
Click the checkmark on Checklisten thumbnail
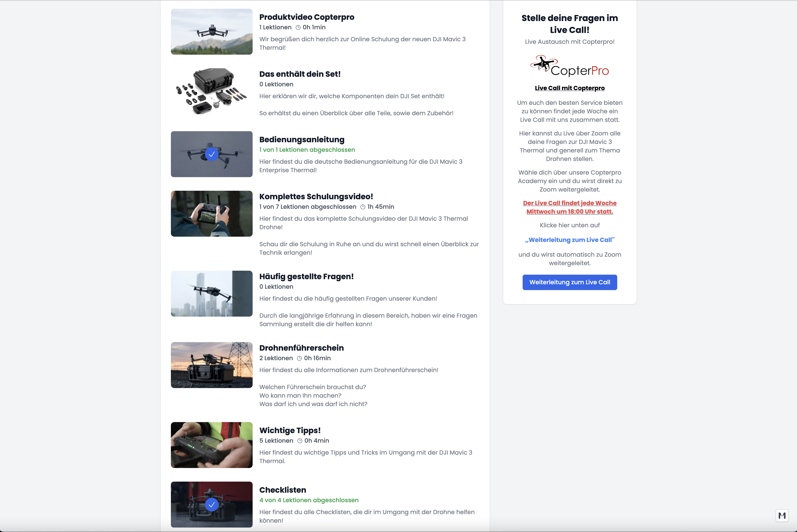[x=212, y=505]
